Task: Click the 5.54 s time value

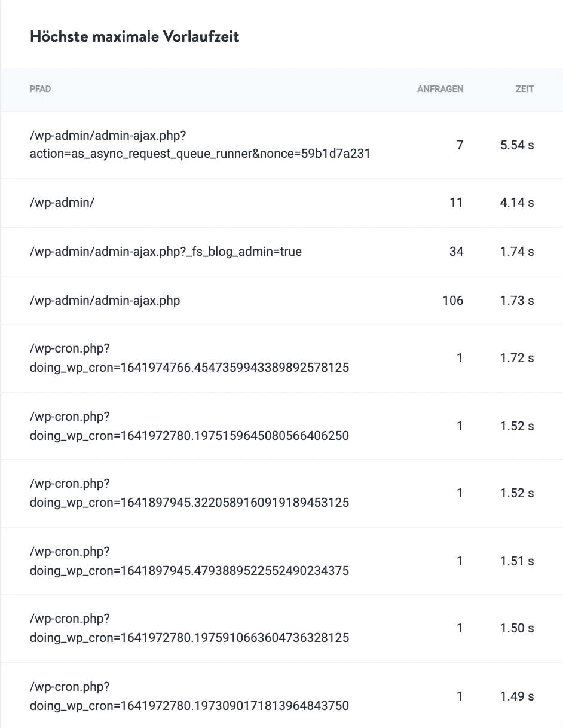Action: tap(517, 145)
